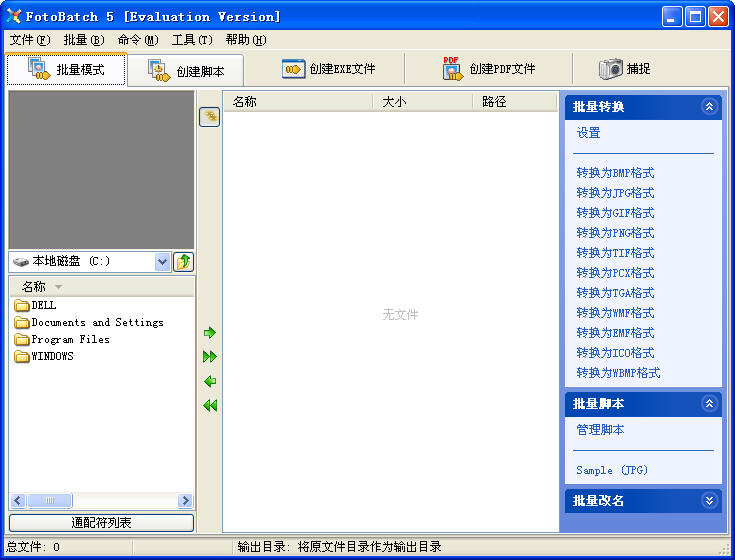Select the WINDOWS folder name

(52, 357)
